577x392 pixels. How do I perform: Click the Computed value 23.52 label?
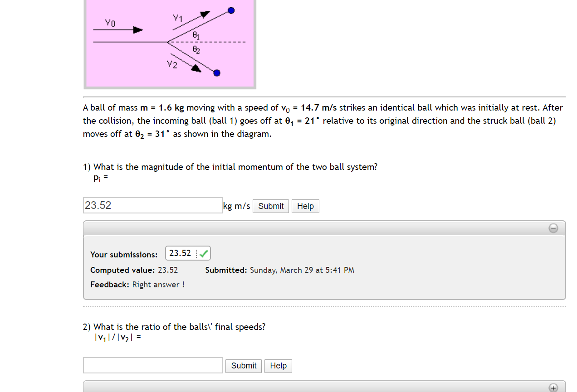(x=134, y=270)
